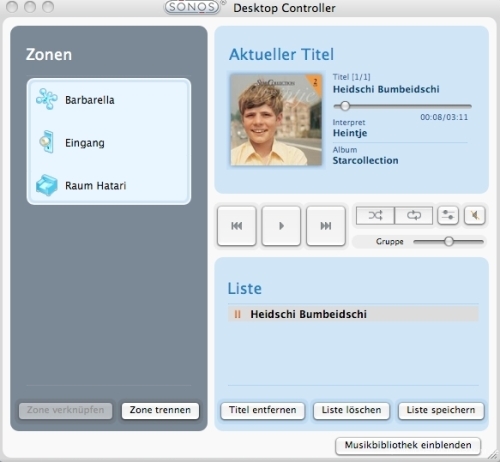Click the pause indicator icon in the queue row
Viewport: 500px width, 462px height.
(237, 314)
